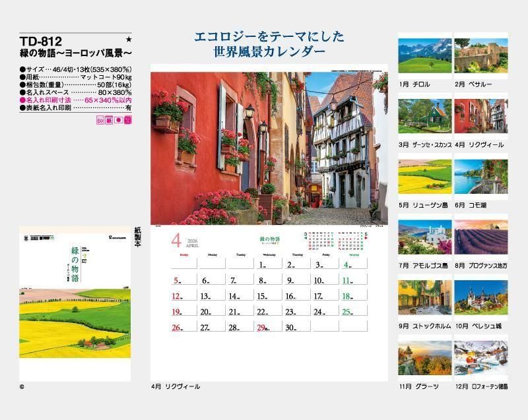
Task: Click the March mini calendar
Action: click(x=320, y=241)
